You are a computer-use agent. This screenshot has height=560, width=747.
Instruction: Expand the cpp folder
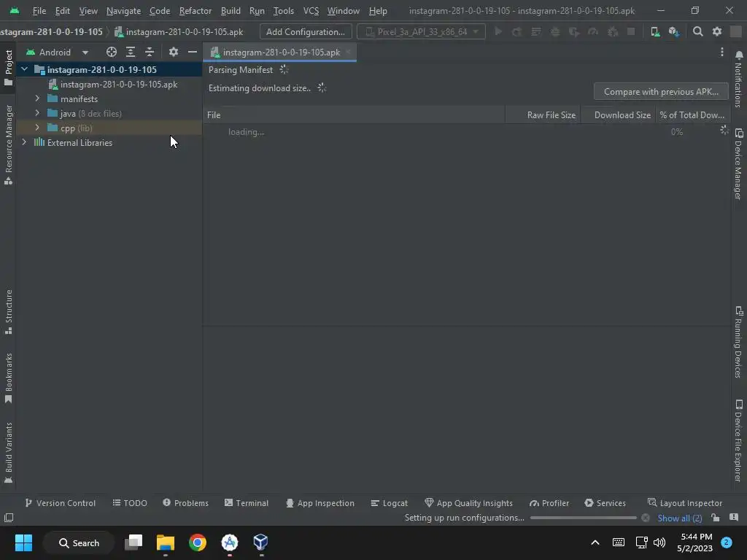tap(37, 128)
